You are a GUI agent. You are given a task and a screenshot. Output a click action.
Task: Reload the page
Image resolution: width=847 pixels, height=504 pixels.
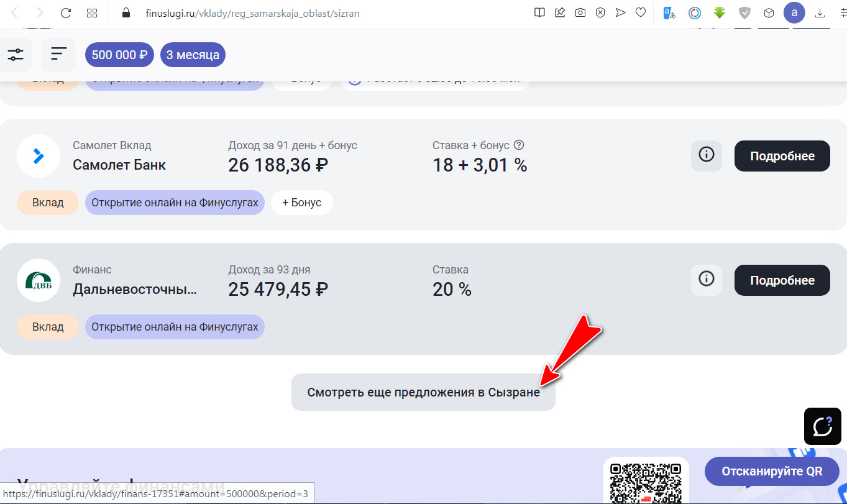[x=66, y=13]
